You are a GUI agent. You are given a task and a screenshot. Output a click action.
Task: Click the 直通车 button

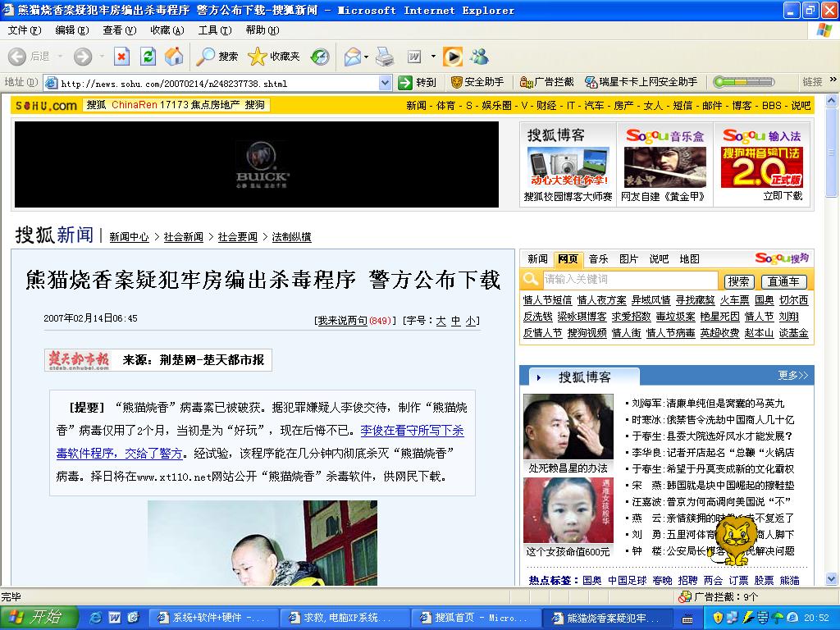[x=783, y=281]
